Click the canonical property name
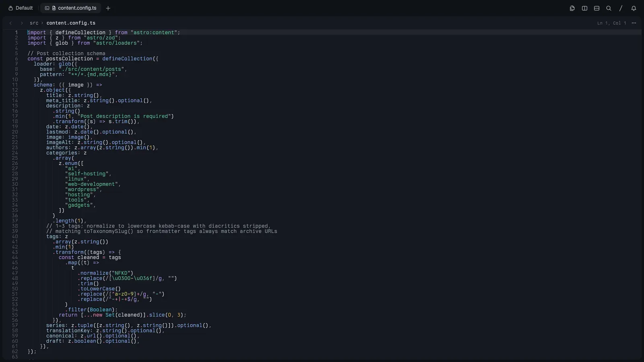The height and width of the screenshot is (362, 644). (60, 336)
